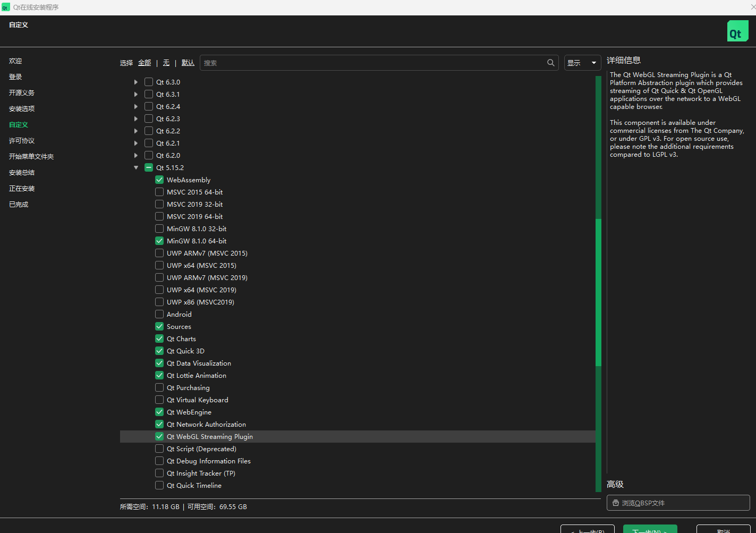
Task: Check Qt Debug Information Files
Action: pos(159,461)
